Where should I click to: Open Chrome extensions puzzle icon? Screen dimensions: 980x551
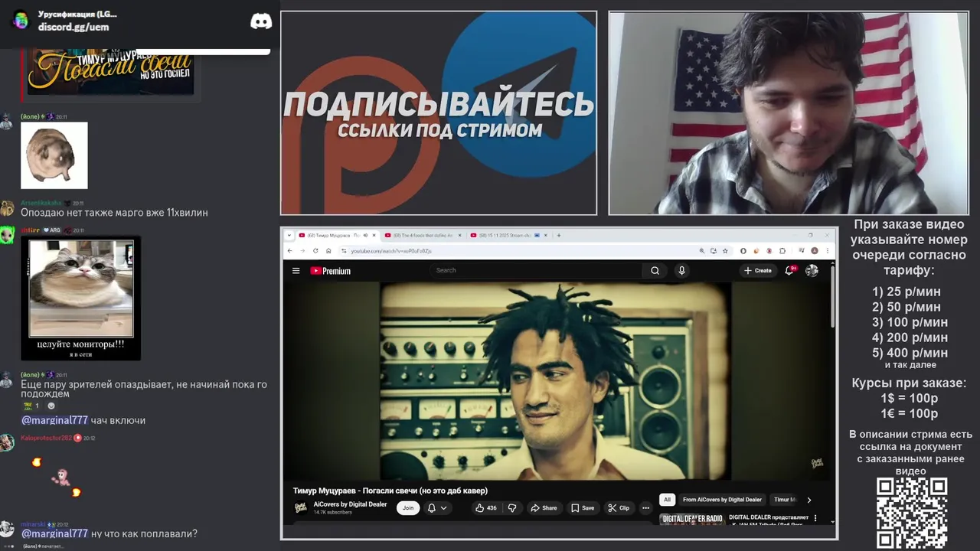click(782, 251)
